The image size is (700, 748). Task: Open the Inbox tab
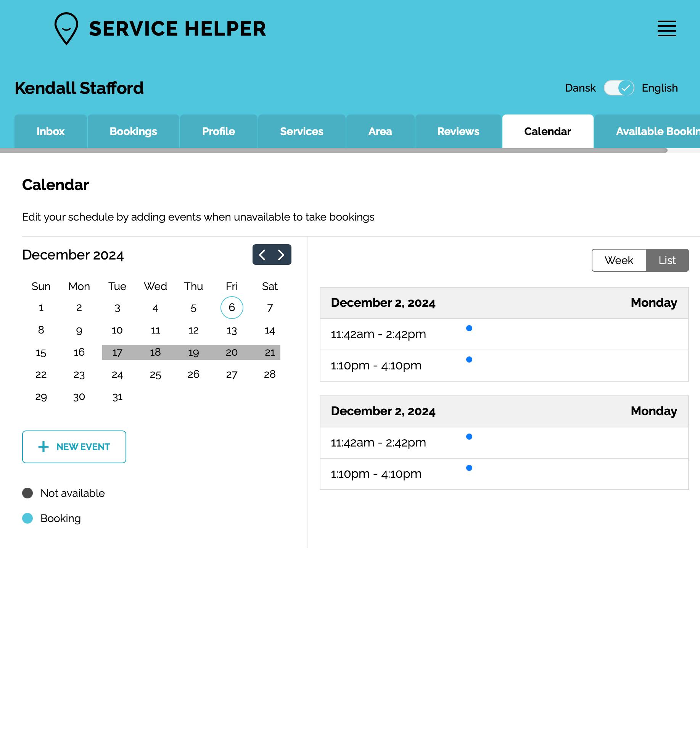click(51, 131)
